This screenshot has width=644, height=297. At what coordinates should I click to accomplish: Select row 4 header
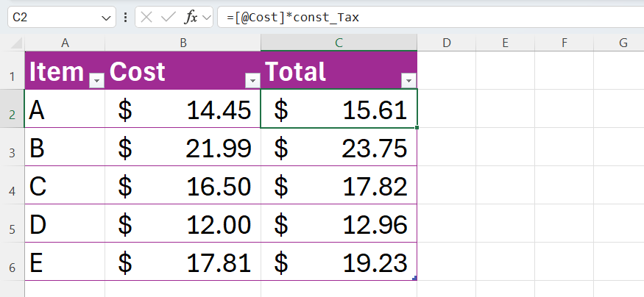pos(13,185)
